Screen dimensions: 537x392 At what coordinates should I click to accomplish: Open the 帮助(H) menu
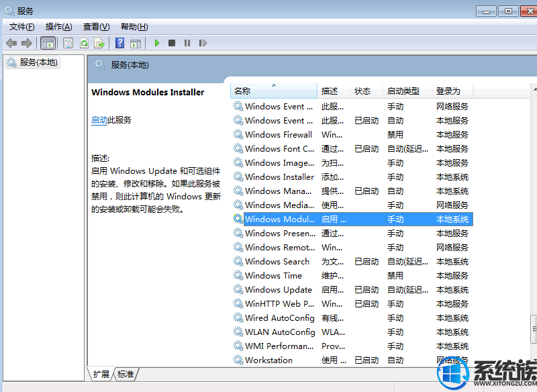(134, 27)
